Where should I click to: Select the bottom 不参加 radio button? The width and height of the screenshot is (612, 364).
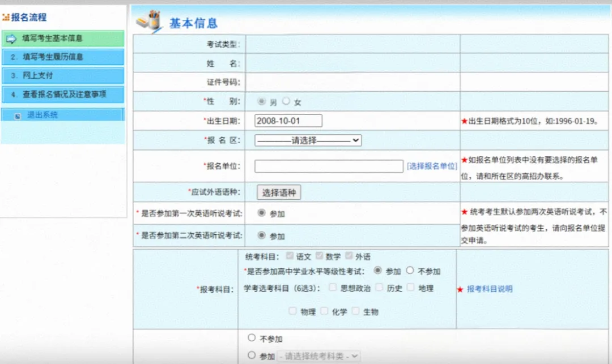(252, 337)
